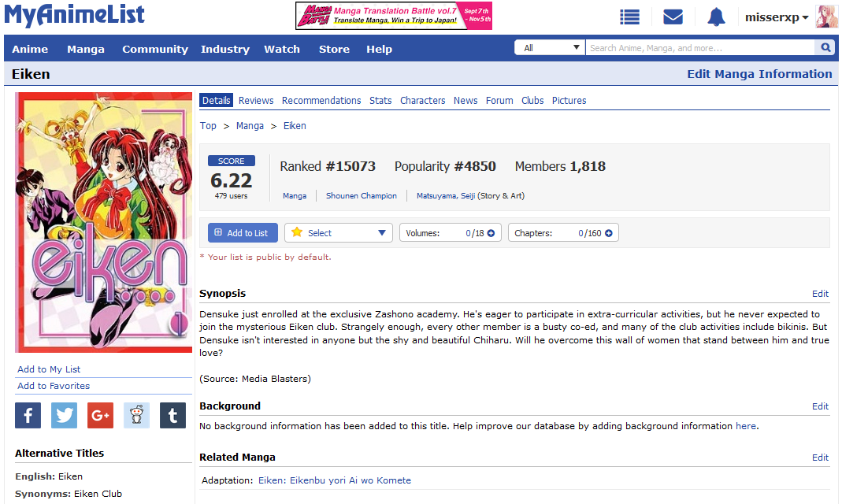Open the notifications bell icon
The height and width of the screenshot is (504, 842).
(x=716, y=17)
